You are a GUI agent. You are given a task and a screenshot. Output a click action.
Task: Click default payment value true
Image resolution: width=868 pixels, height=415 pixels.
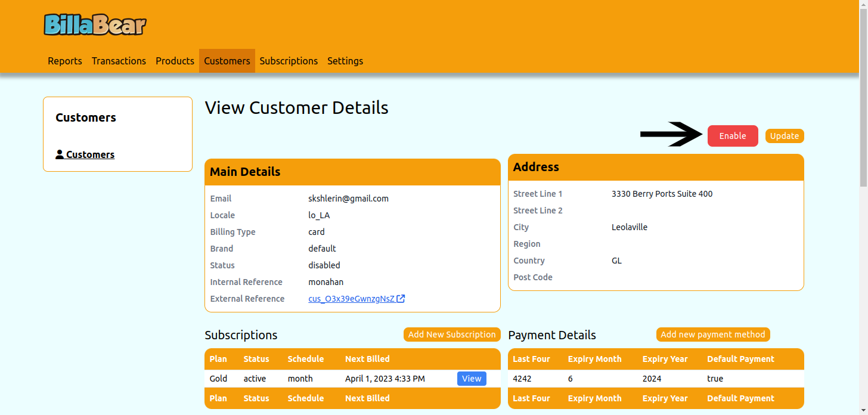[715, 379]
